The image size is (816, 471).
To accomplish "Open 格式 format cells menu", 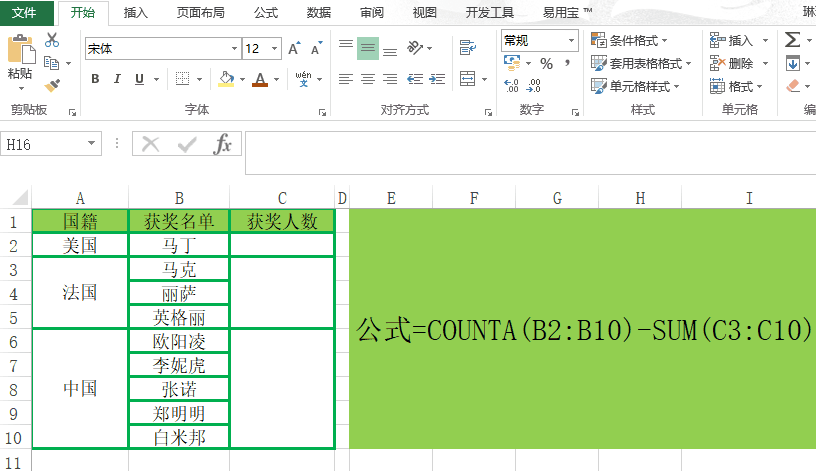I will 736,86.
